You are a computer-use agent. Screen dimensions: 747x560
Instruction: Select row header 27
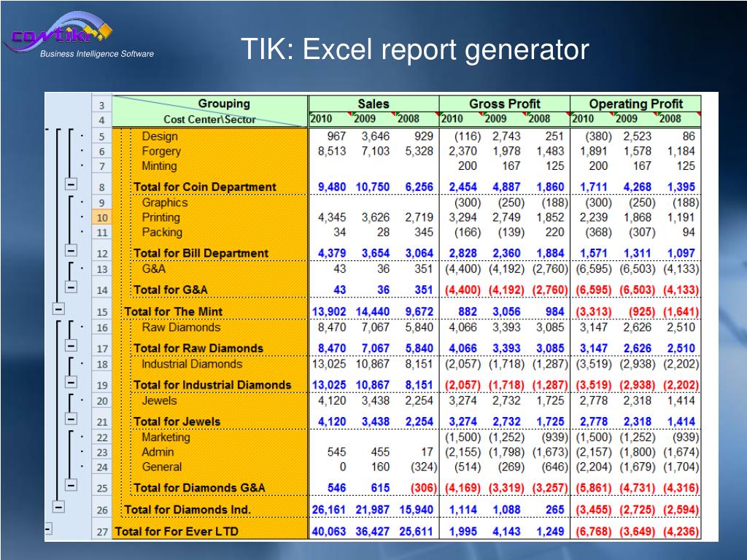point(101,532)
